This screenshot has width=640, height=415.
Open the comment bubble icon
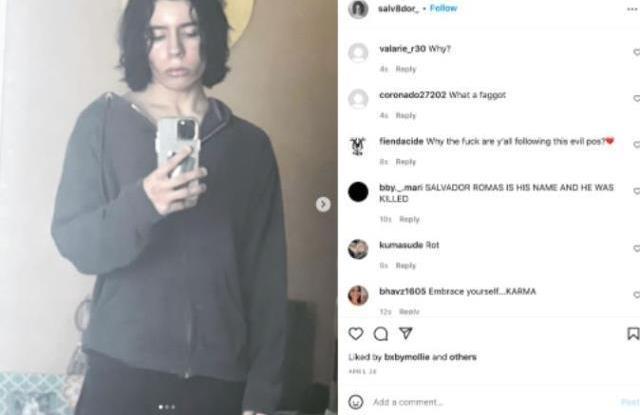(380, 334)
